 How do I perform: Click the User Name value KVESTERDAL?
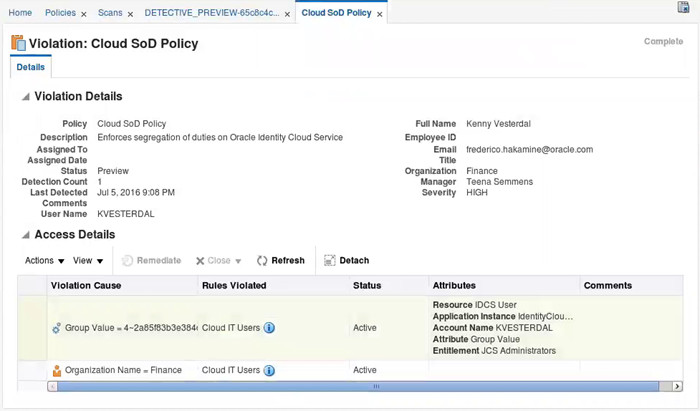pos(126,214)
